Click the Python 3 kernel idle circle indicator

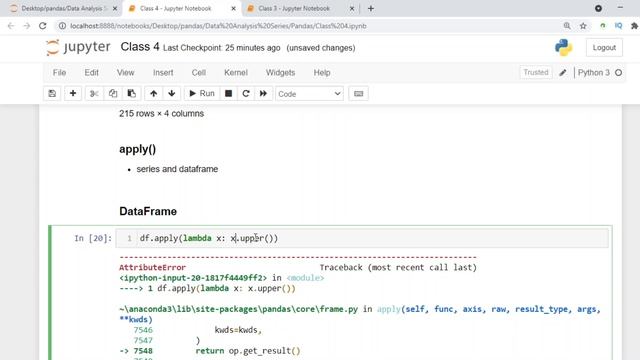pos(619,73)
